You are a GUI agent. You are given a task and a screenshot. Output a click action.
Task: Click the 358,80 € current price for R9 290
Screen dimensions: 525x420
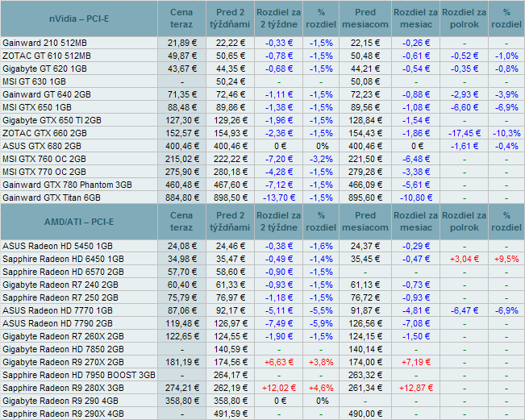tap(182, 401)
